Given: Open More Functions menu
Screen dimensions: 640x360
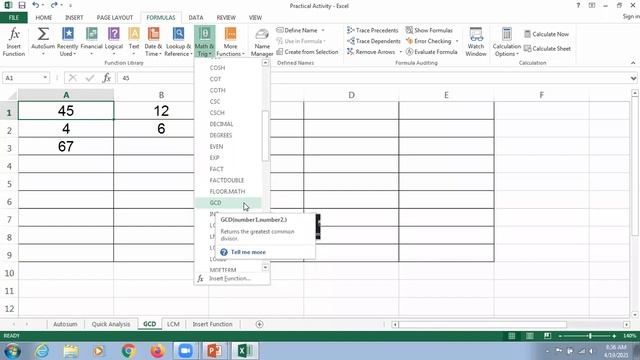Looking at the screenshot, I should (230, 42).
